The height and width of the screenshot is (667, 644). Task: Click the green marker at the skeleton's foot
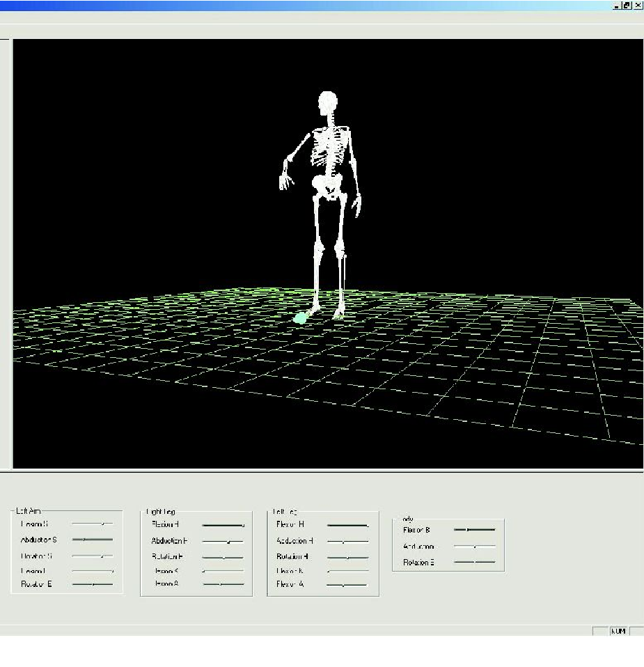coord(300,317)
